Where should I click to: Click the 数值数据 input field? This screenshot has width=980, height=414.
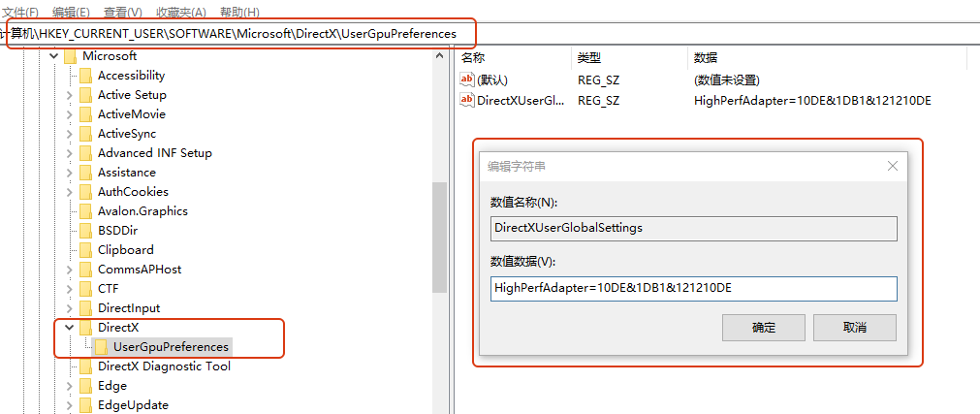[693, 288]
